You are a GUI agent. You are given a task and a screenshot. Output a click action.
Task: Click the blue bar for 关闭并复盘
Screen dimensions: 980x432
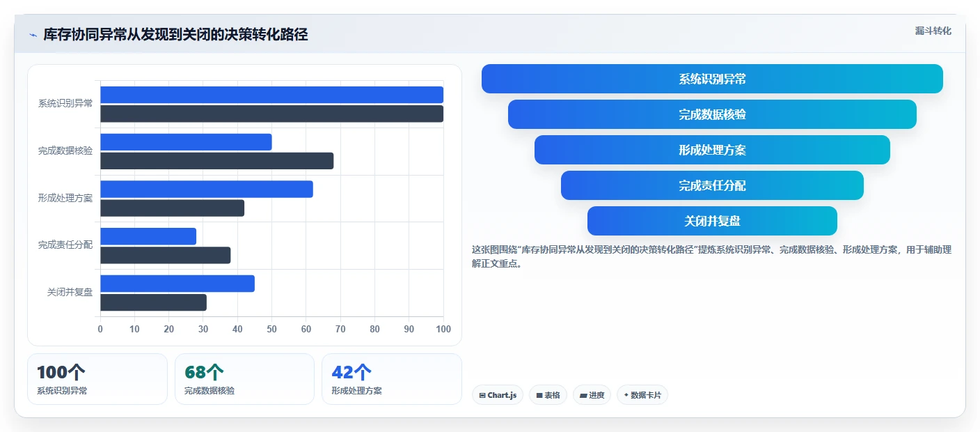[177, 284]
